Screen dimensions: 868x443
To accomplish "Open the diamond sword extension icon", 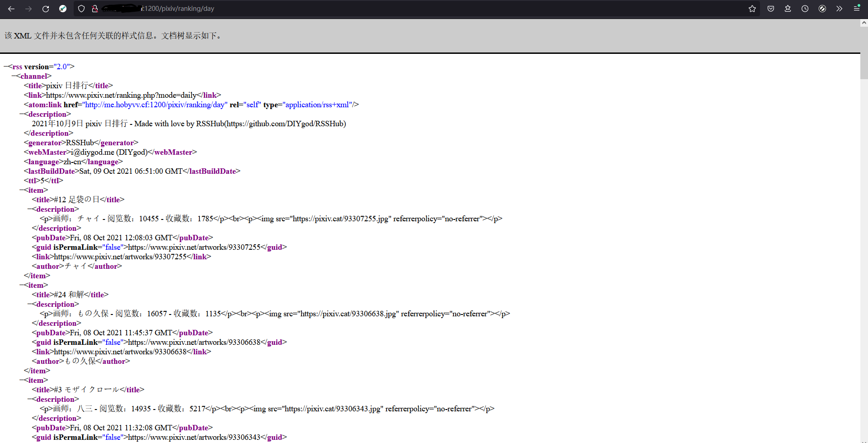I will 63,9.
